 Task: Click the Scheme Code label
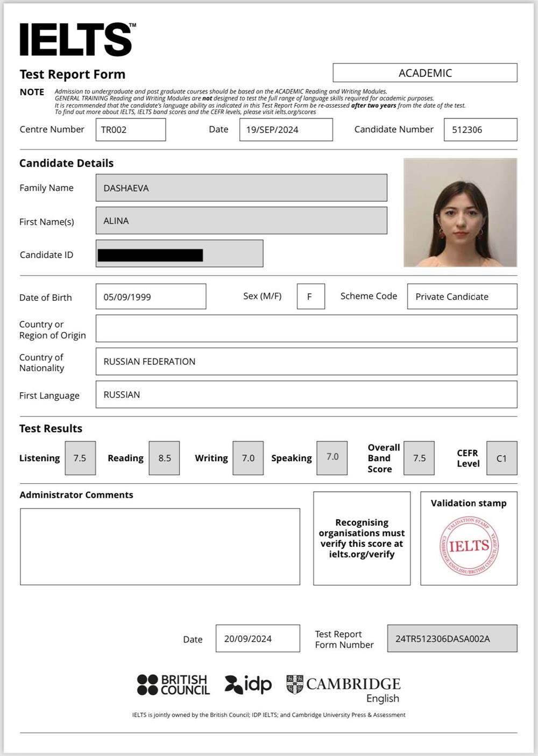tap(369, 296)
